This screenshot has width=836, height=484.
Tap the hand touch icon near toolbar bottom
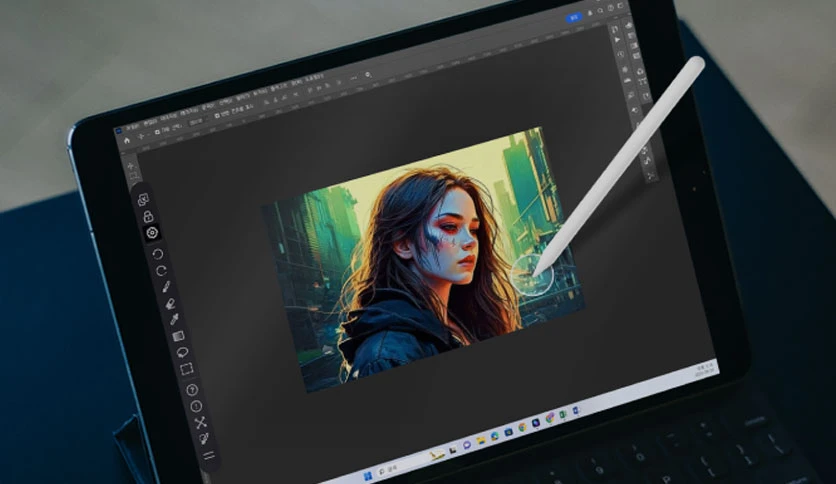204,439
